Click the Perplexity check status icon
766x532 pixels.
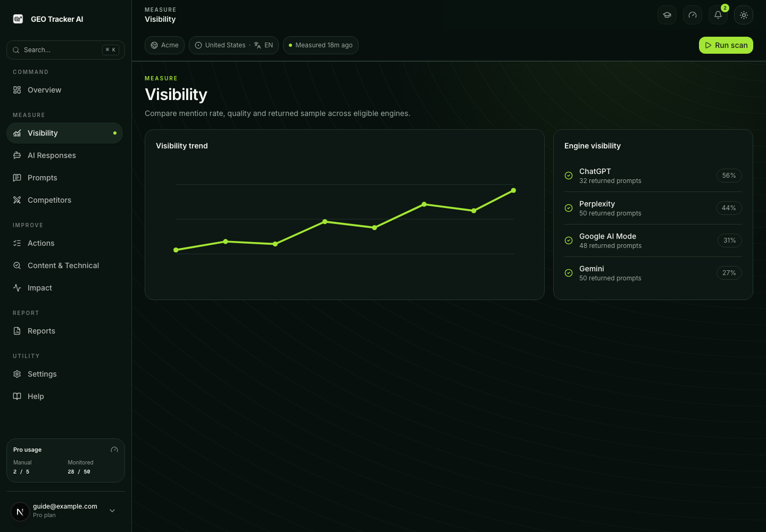(569, 208)
